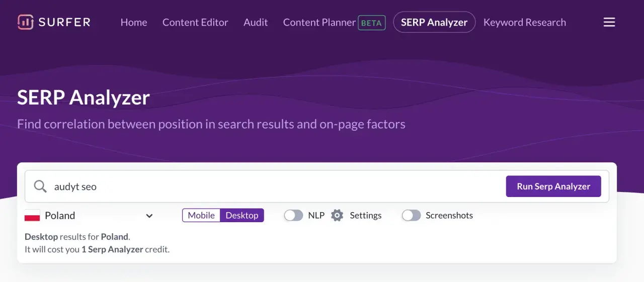Image resolution: width=644 pixels, height=282 pixels.
Task: Click the Settings gear icon
Action: click(x=337, y=216)
